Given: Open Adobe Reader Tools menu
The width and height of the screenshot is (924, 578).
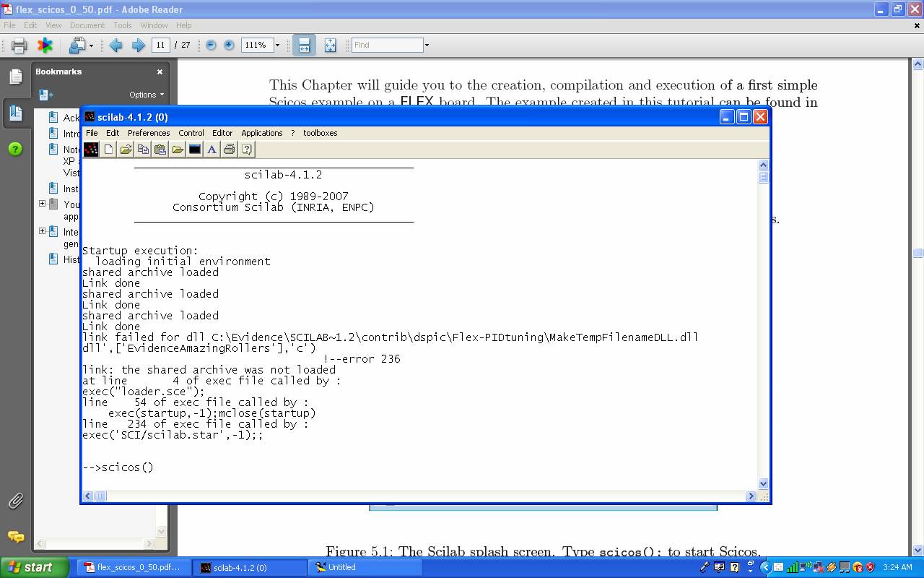Looking at the screenshot, I should (123, 25).
